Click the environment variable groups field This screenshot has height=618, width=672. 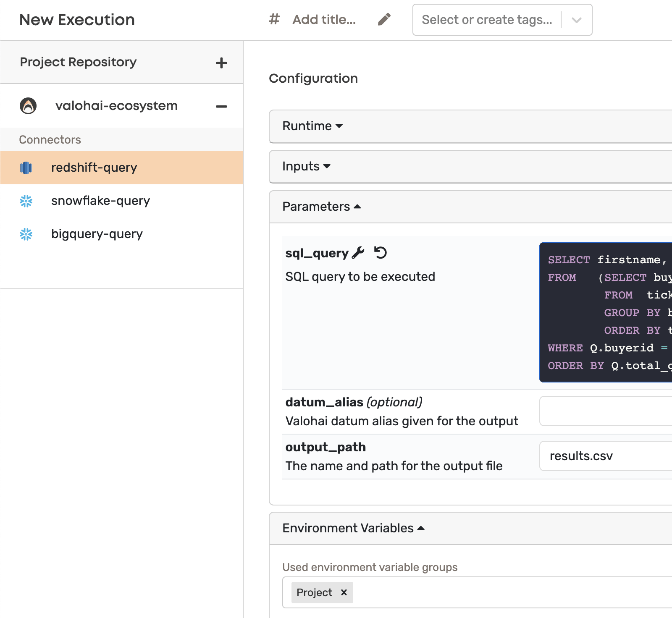click(x=477, y=592)
